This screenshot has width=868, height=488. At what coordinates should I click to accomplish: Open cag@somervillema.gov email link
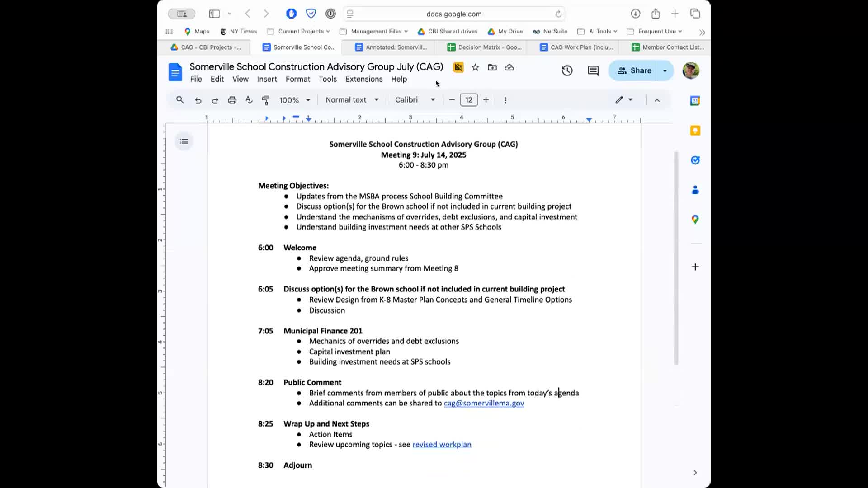click(484, 403)
